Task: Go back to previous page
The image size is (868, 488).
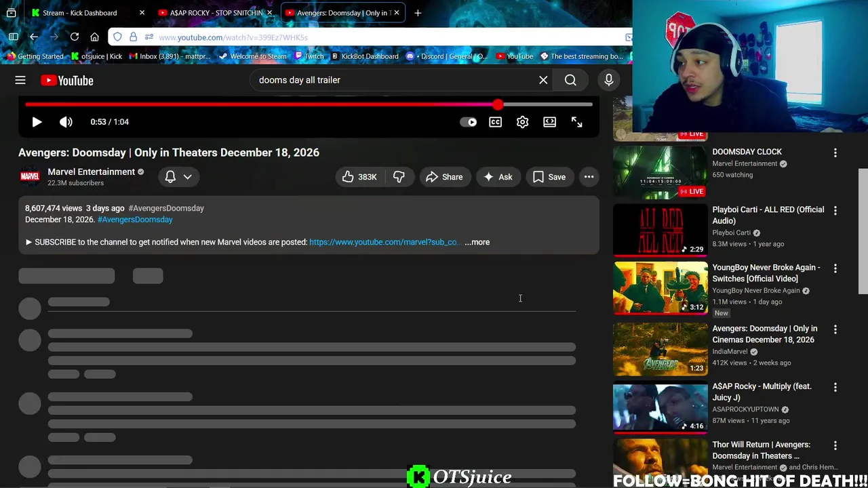Action: [34, 37]
